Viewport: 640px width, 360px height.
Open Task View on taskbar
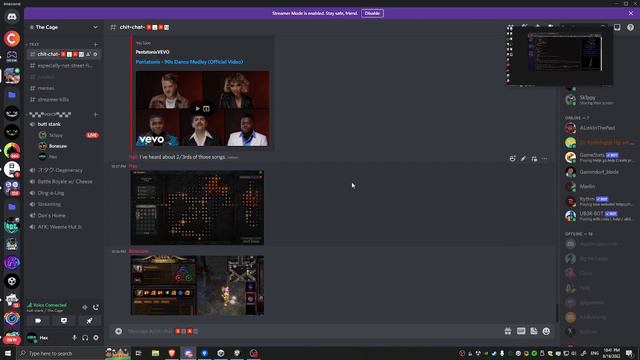coord(138,353)
